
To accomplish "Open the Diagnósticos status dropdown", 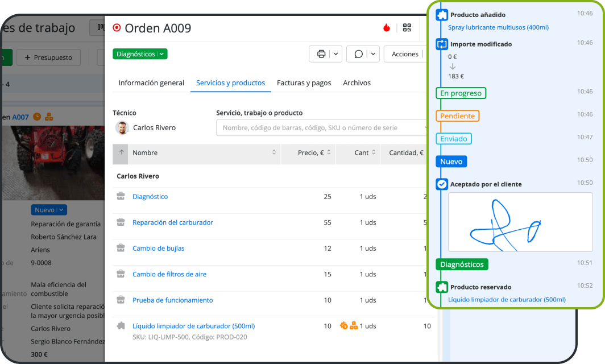I will (x=140, y=54).
